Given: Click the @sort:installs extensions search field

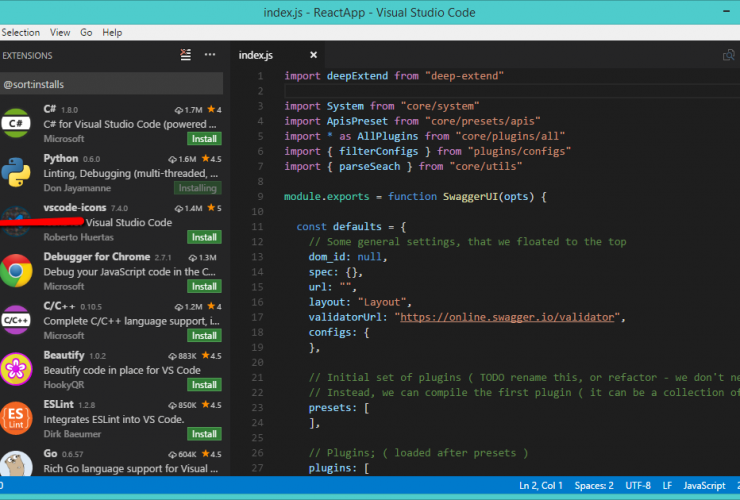Looking at the screenshot, I should [x=110, y=85].
